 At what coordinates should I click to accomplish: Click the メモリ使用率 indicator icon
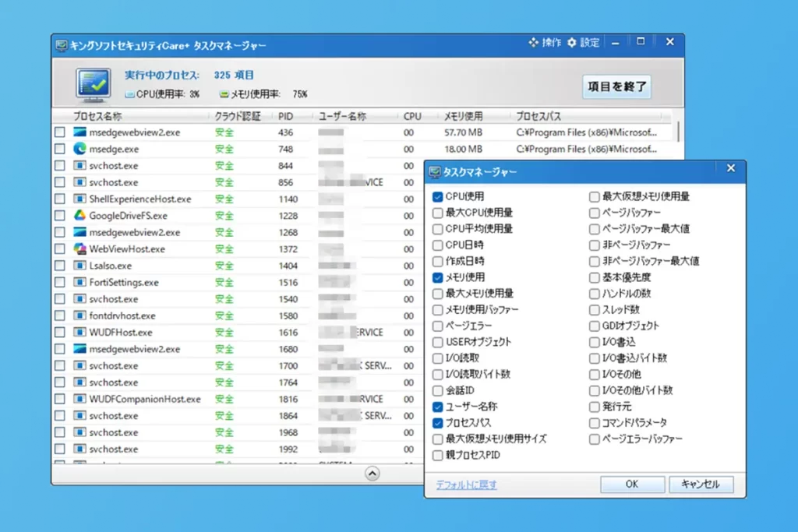pyautogui.click(x=224, y=94)
